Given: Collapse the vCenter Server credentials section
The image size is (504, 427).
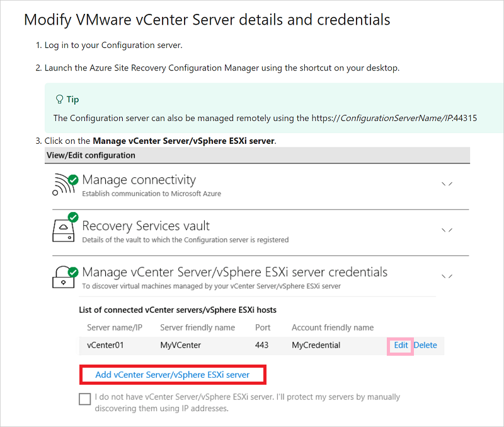Looking at the screenshot, I should pyautogui.click(x=447, y=276).
